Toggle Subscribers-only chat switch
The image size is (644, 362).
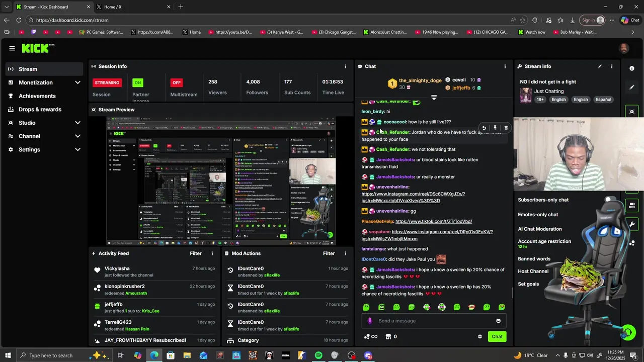(x=610, y=200)
